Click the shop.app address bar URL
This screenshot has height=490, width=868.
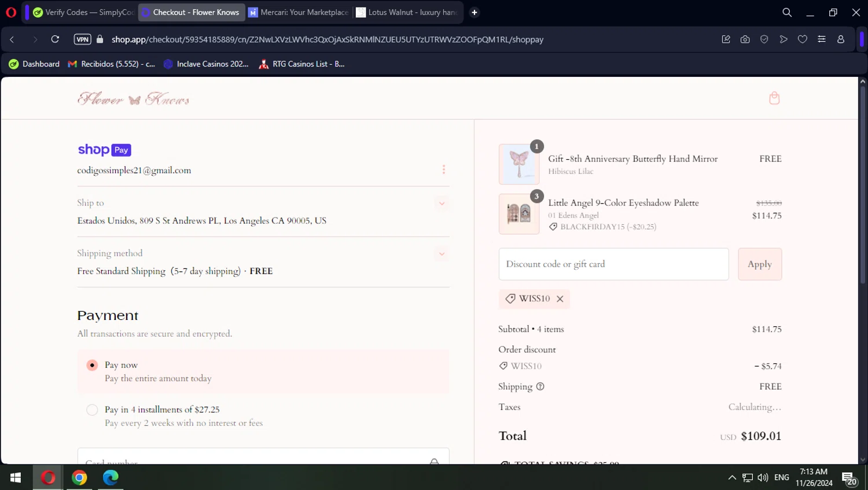pos(328,39)
